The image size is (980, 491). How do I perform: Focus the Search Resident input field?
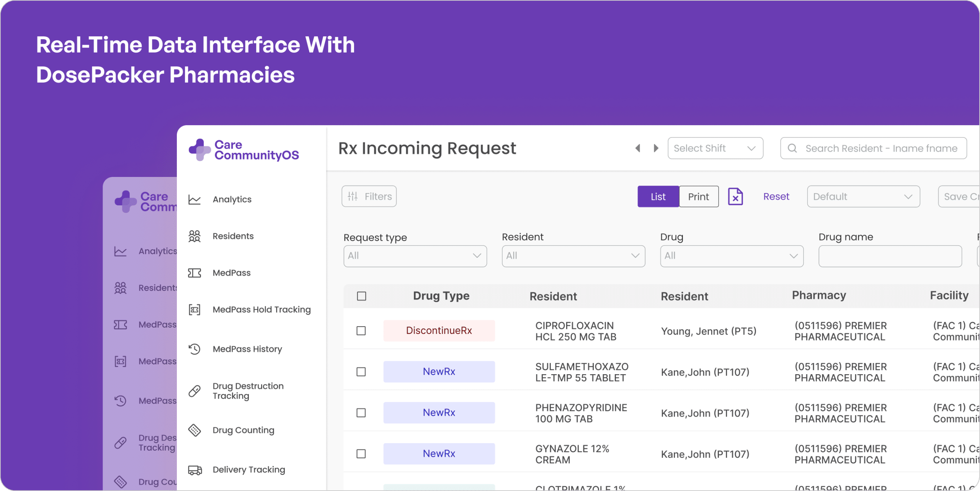point(874,148)
